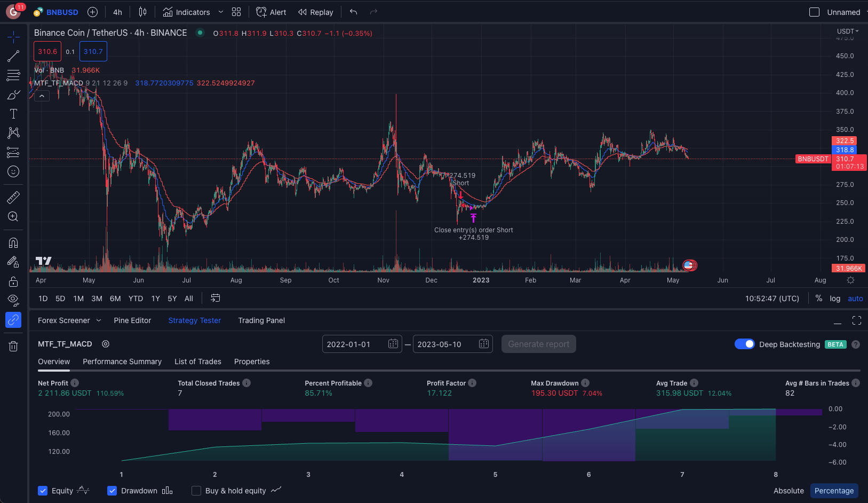Remove drawings with the trash icon
The width and height of the screenshot is (868, 503).
point(13,347)
